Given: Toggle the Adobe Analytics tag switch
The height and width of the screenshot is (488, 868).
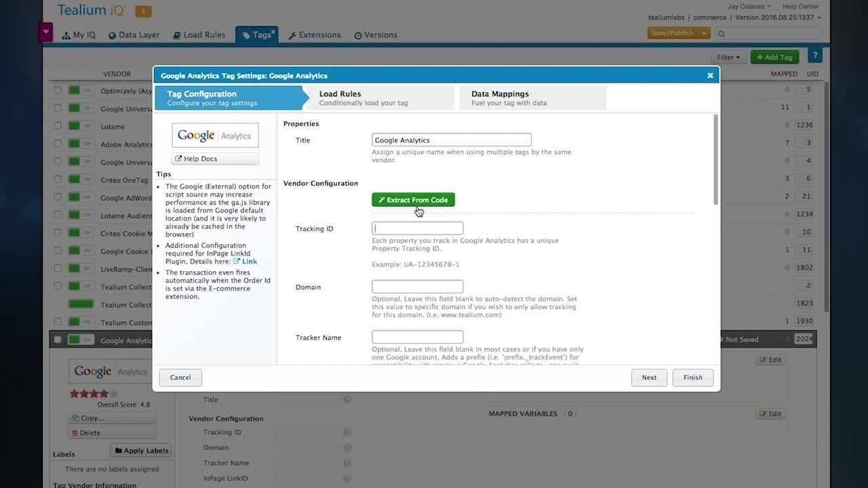Looking at the screenshot, I should (81, 144).
